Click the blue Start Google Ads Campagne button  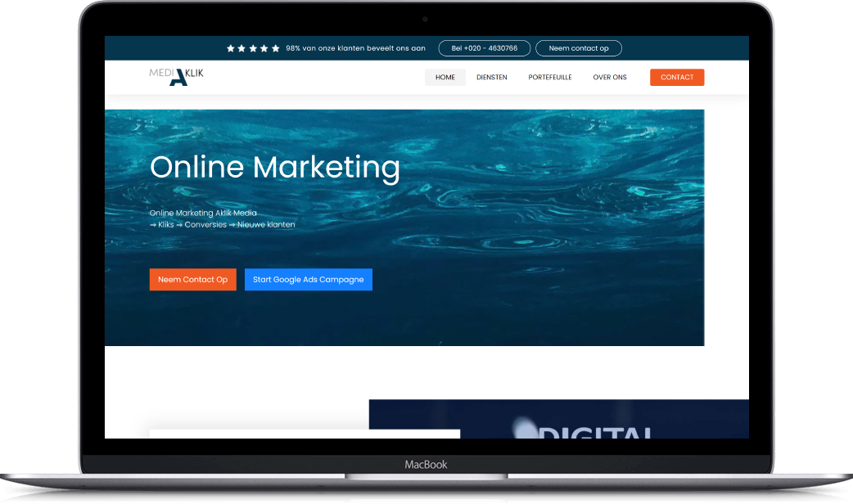(x=309, y=280)
